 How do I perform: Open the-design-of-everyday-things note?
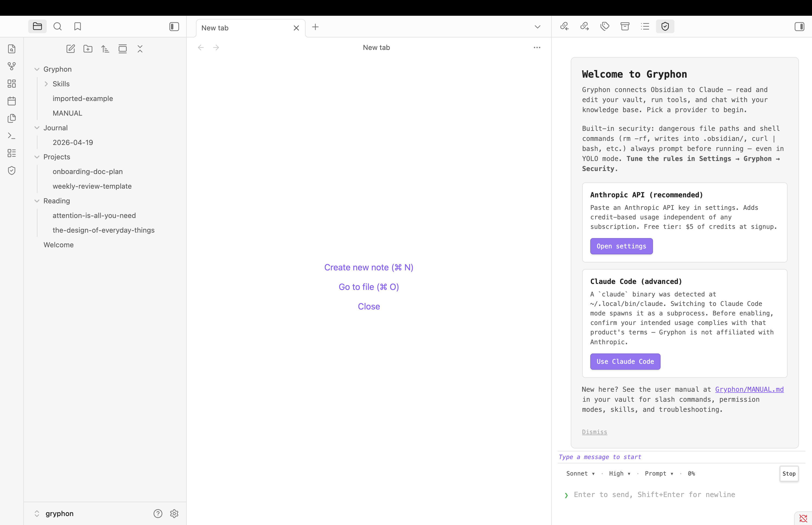[104, 230]
